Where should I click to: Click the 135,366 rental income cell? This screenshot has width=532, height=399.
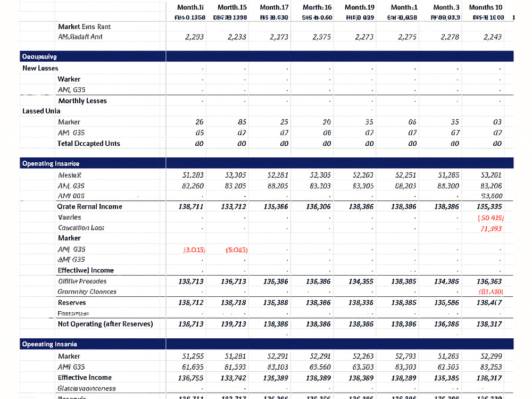(x=276, y=206)
